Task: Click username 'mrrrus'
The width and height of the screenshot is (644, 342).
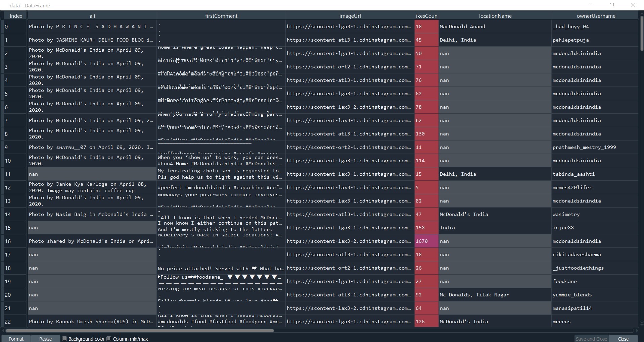Action: 595,322
